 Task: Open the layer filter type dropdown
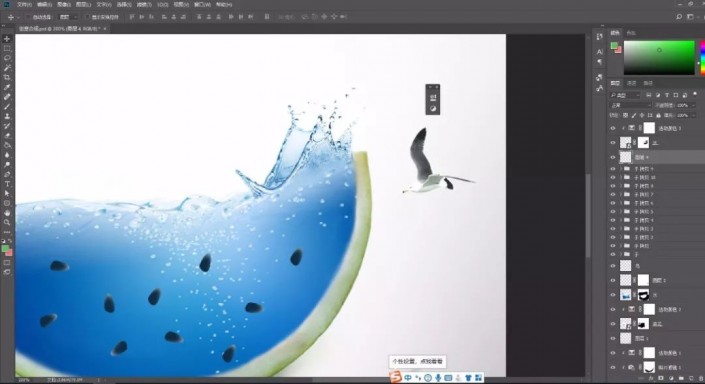coord(625,95)
